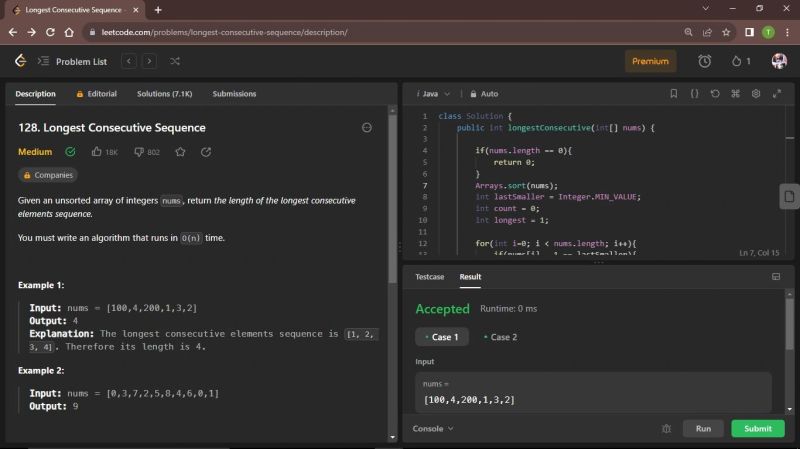Screen dimensions: 800x449
Task: Open editor settings gear icon
Action: (756, 93)
